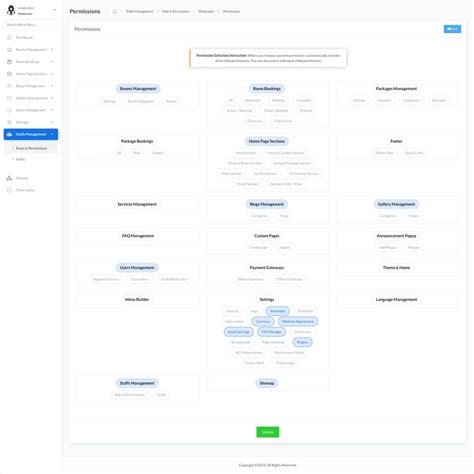The image size is (474, 474).
Task: Click the Clear Cache icon in sidebar
Action: point(9,190)
